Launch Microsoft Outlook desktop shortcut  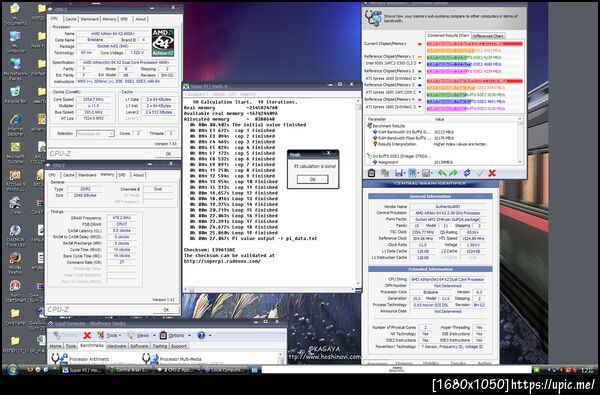[15, 153]
